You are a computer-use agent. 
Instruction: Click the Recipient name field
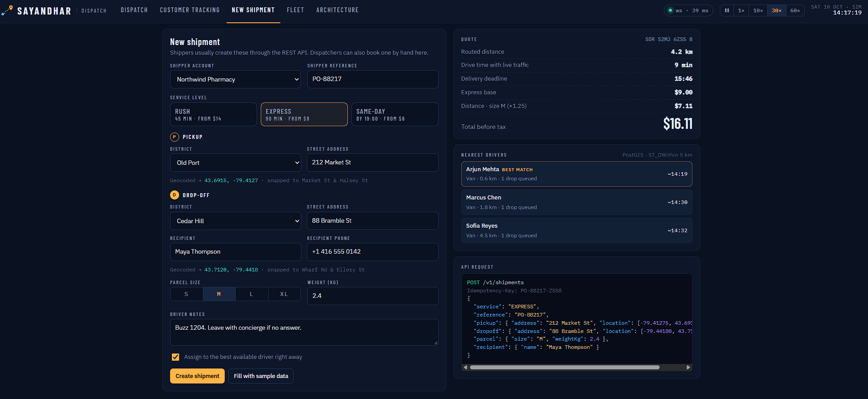[x=235, y=252]
